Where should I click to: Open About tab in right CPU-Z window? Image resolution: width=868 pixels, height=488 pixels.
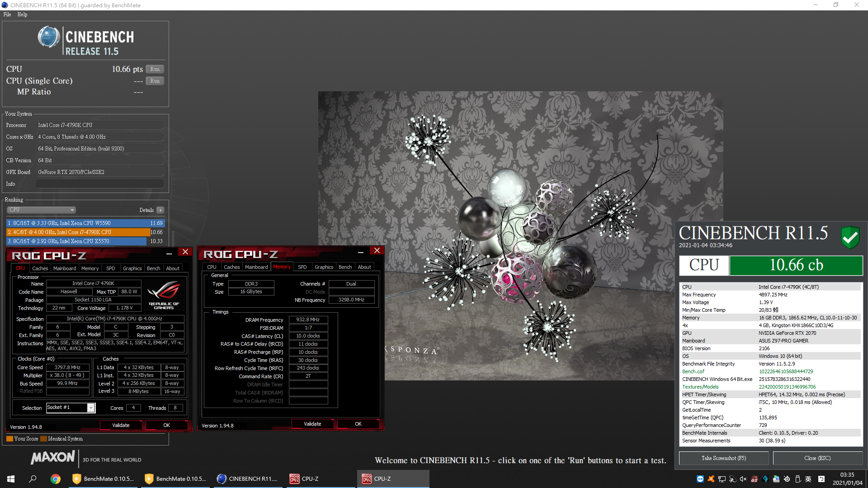click(364, 267)
